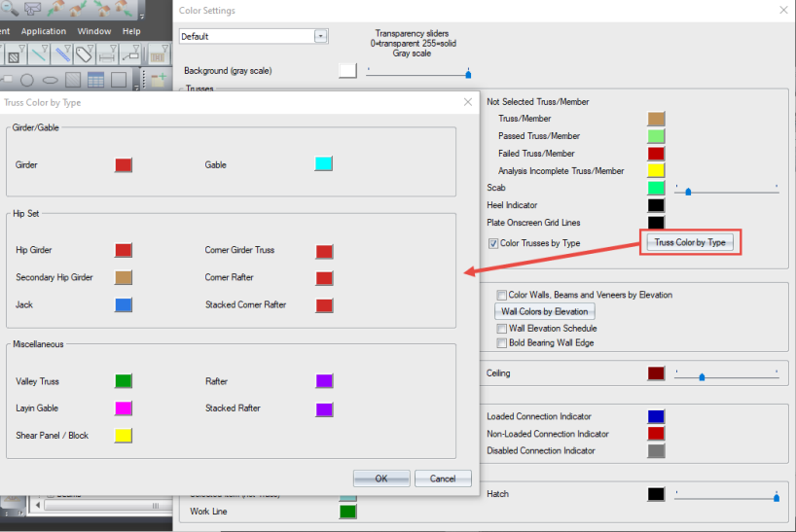Select house view with arrow at upper-left

click(x=101, y=8)
